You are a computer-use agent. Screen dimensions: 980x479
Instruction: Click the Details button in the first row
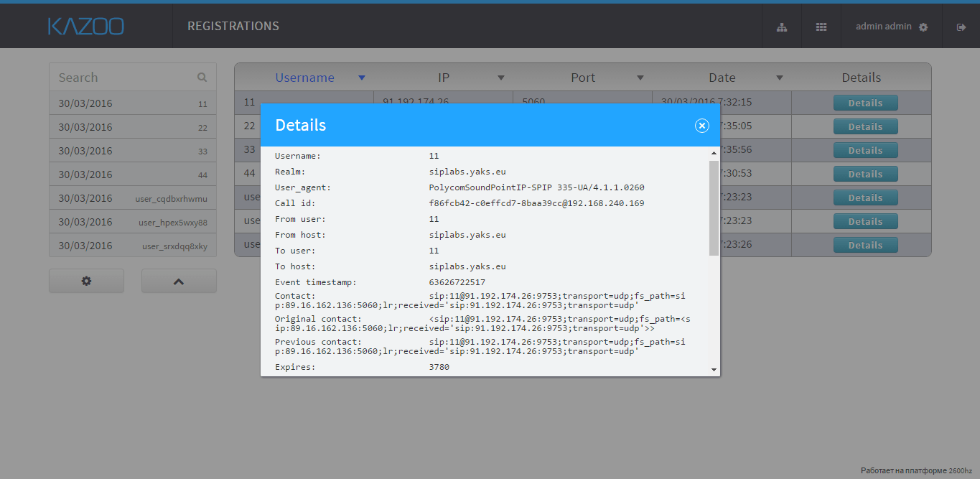[x=865, y=103]
